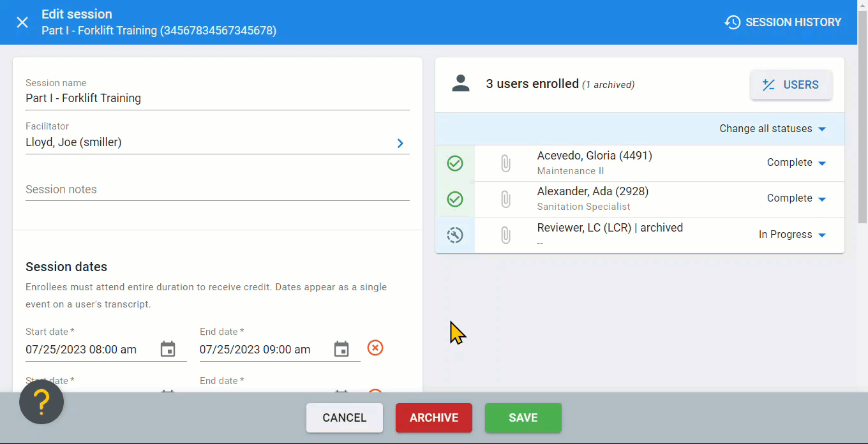Open attachments for Reviewer, LC row

(505, 235)
